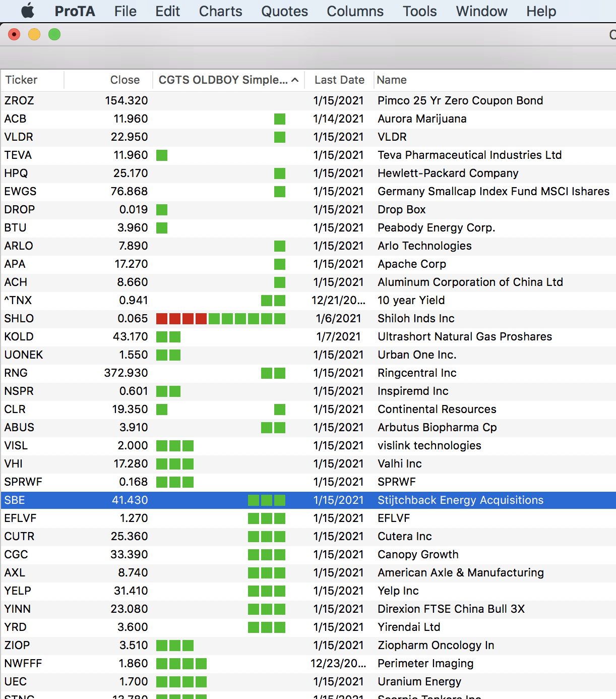
Task: Open the Apple menu
Action: (x=28, y=11)
